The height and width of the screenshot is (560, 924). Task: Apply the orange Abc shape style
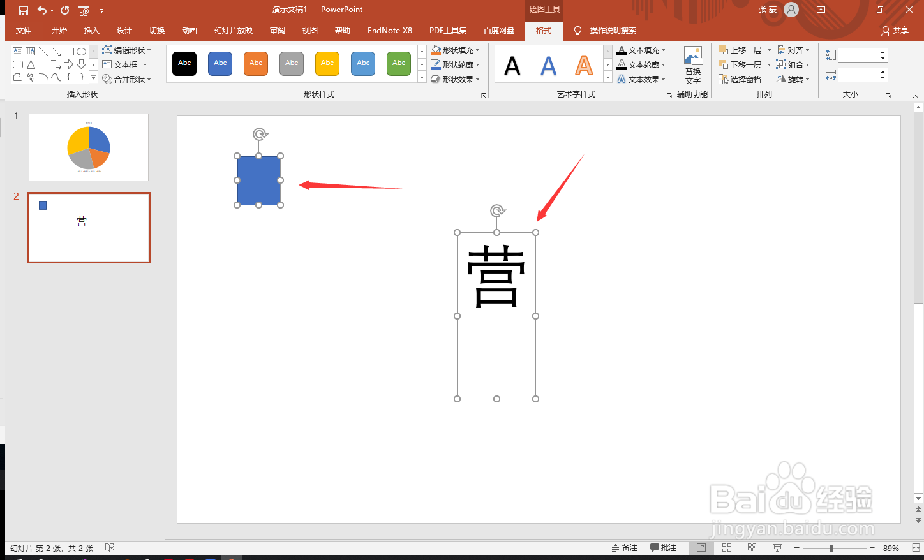(x=256, y=63)
